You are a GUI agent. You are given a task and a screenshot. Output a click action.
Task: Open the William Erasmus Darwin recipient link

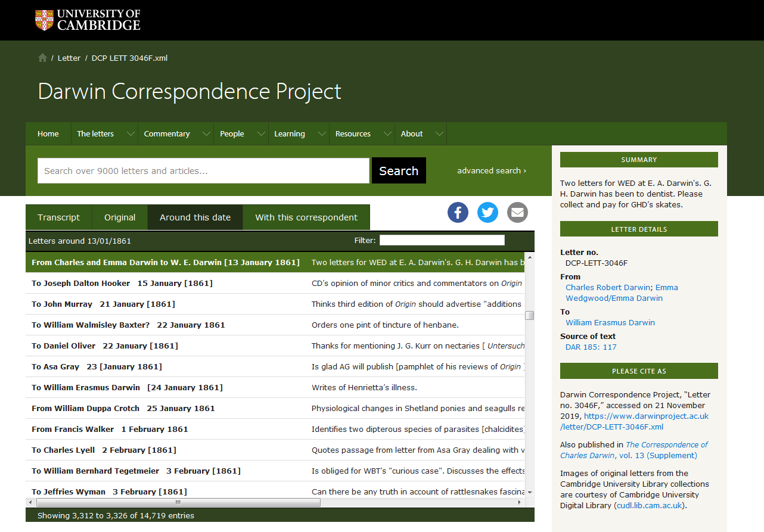[x=610, y=322]
